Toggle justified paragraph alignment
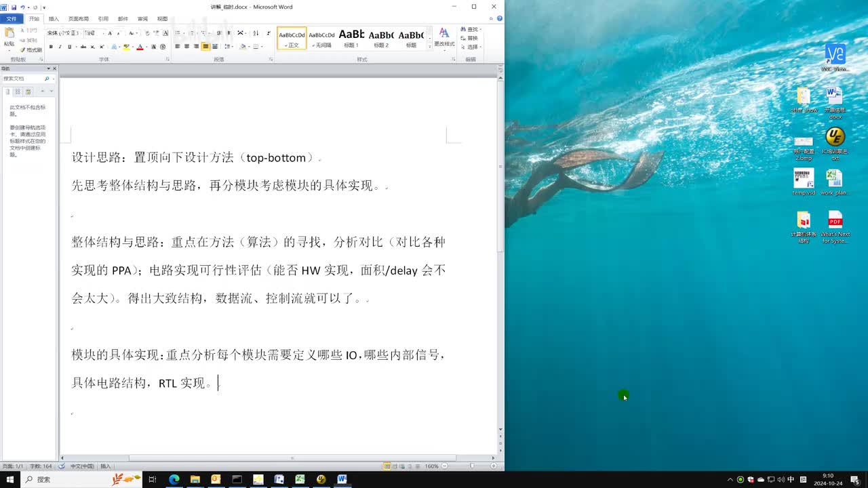868x488 pixels. click(x=205, y=46)
